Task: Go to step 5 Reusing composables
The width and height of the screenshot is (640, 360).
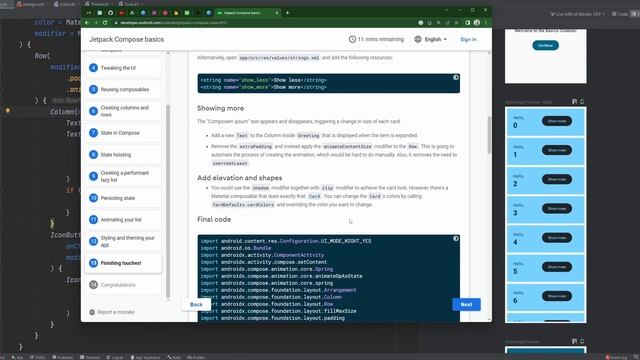Action: click(123, 89)
